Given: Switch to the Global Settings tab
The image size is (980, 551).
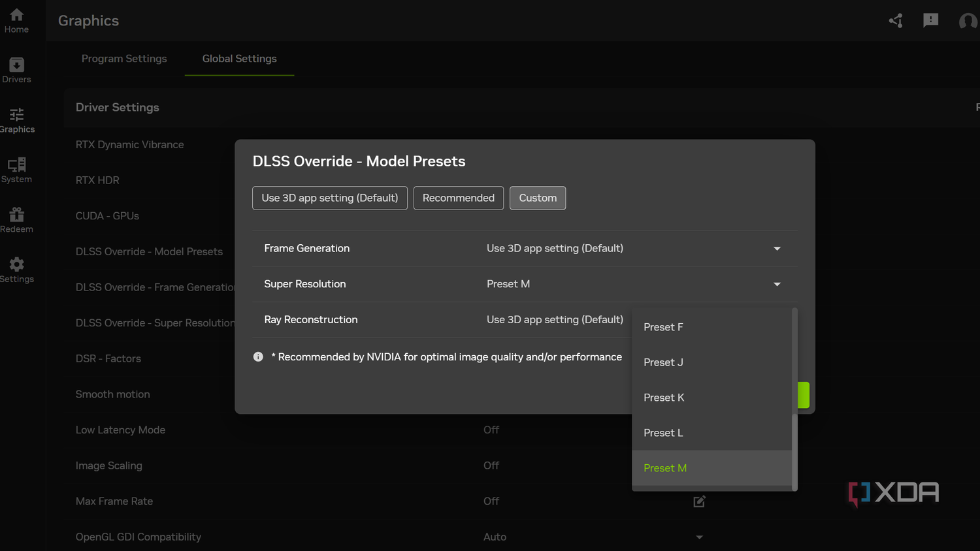Looking at the screenshot, I should click(x=239, y=59).
